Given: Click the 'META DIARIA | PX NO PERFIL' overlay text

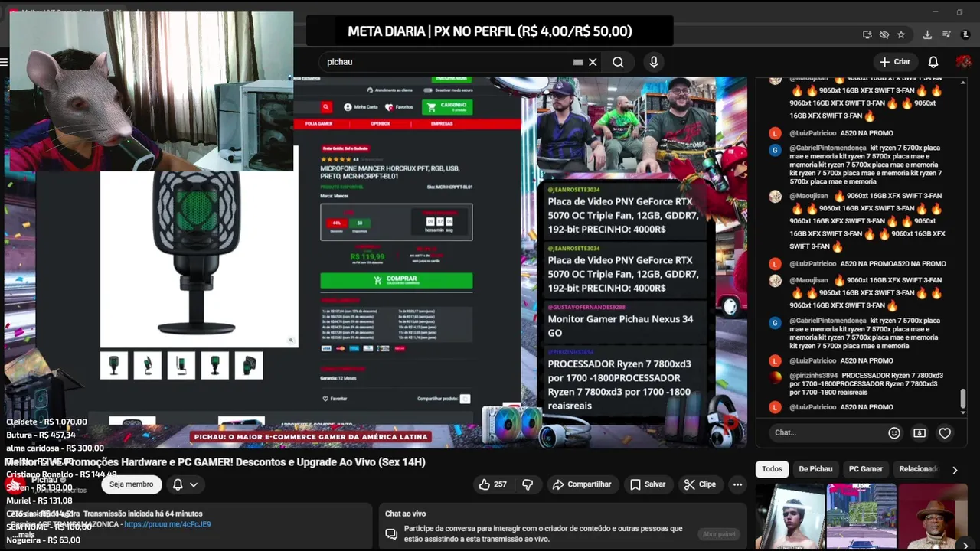Looking at the screenshot, I should coord(490,31).
